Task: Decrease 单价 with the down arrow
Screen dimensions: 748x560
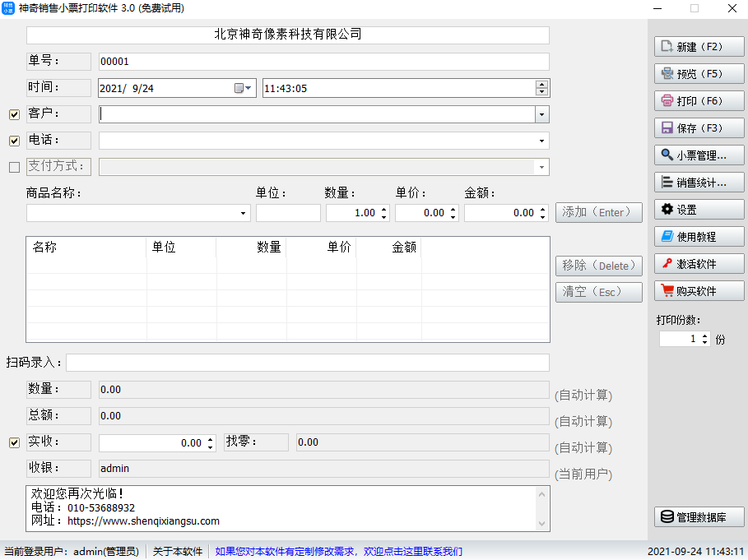Action: tap(453, 217)
